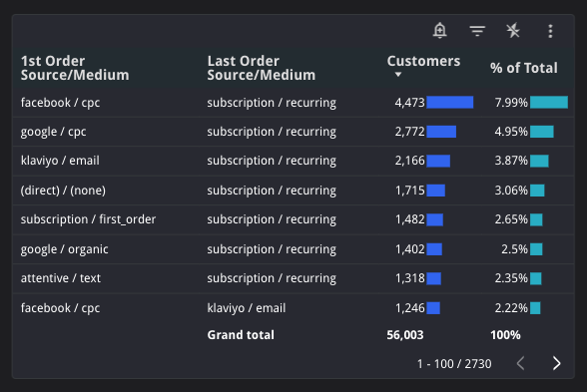Viewport: 587px width, 392px height.
Task: Click 'subscription / recurring' in google / cpc row
Action: tap(272, 132)
